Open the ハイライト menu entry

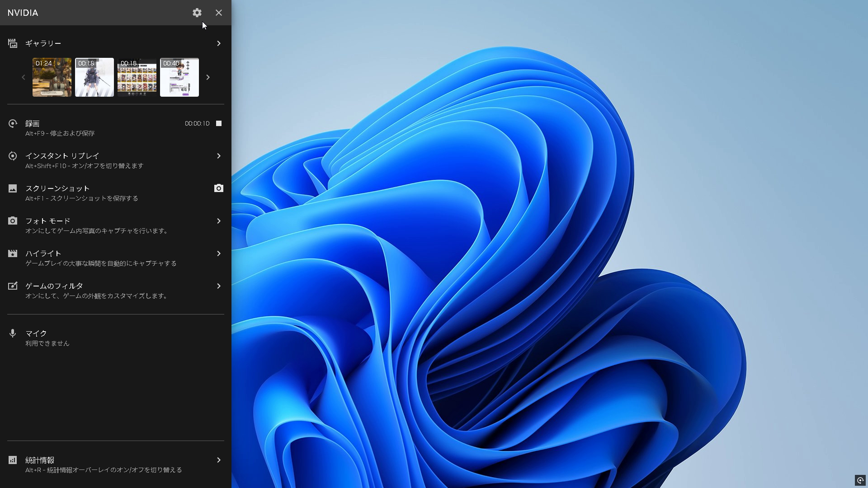click(x=43, y=253)
